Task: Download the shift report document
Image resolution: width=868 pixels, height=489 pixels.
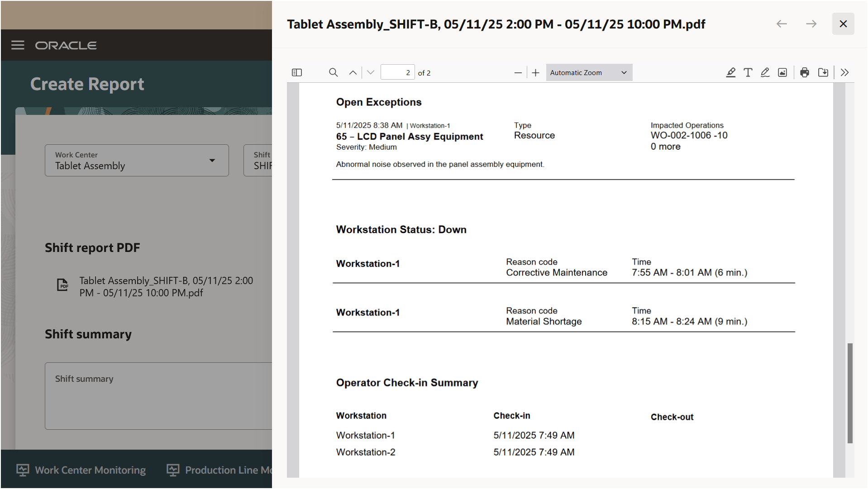Action: pos(823,72)
